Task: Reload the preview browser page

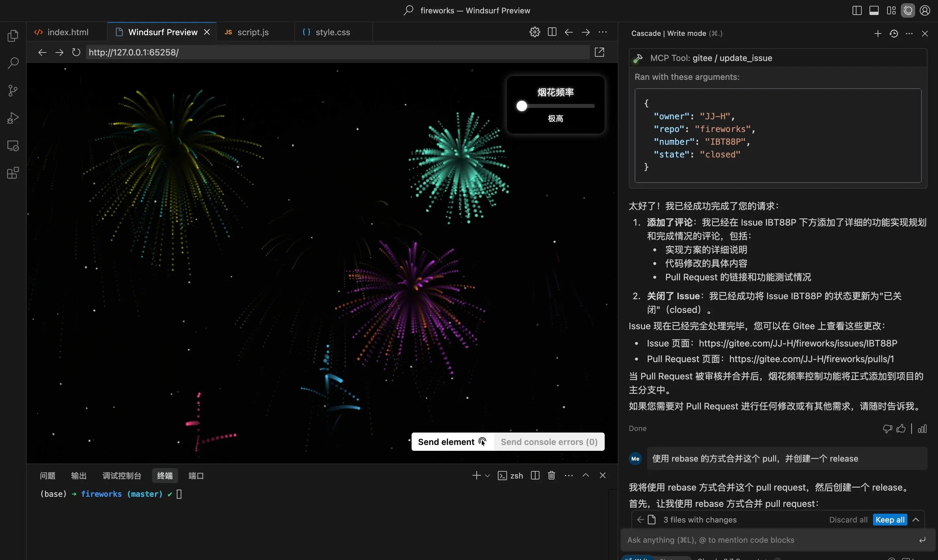Action: (76, 52)
